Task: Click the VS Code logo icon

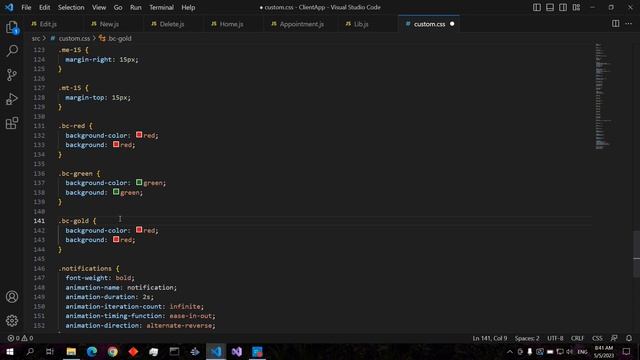Action: 9,7
